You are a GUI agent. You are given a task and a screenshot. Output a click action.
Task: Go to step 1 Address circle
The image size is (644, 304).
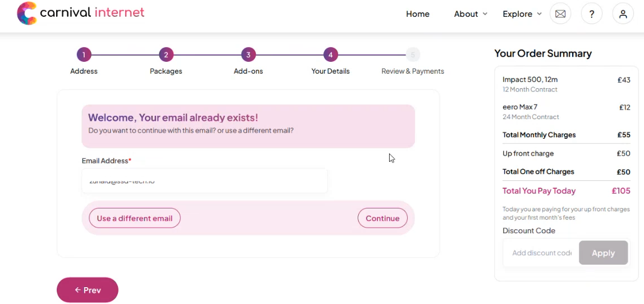[x=84, y=55]
